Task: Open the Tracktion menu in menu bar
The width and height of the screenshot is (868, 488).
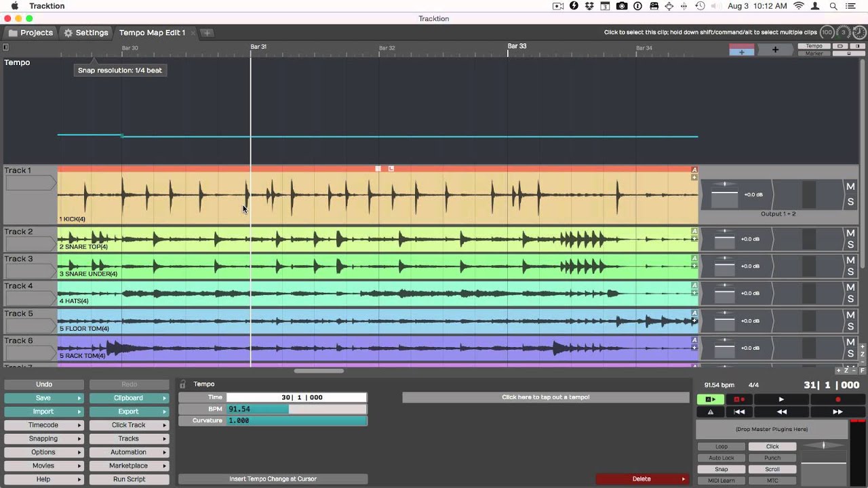Action: click(x=47, y=6)
